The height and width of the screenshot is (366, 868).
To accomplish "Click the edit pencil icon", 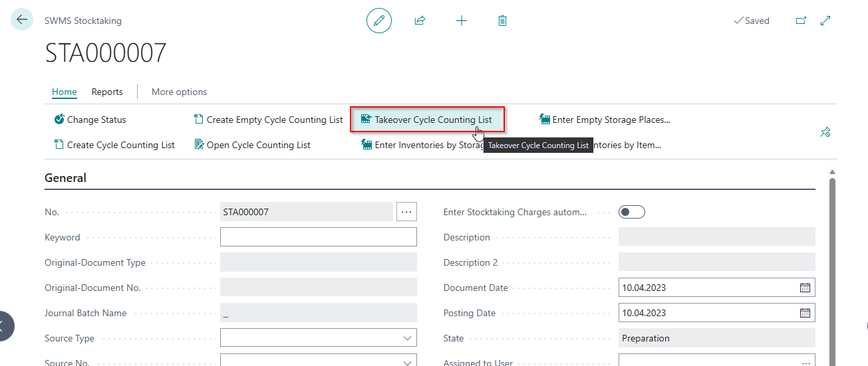I will point(379,21).
